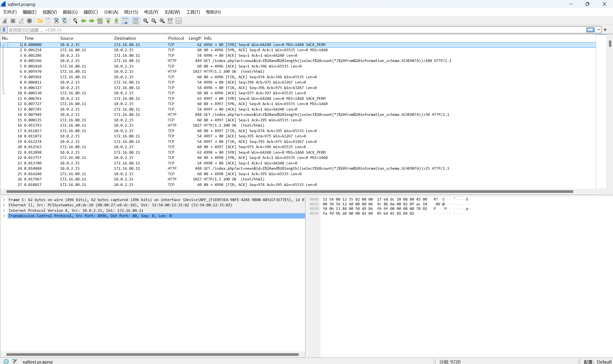Open the 编辑(E) menu
Viewport: 613px width, 364px height.
(x=29, y=12)
